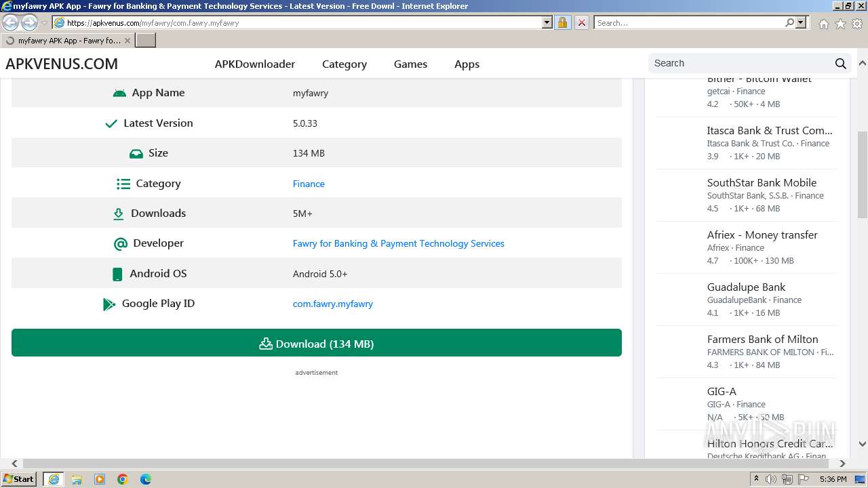Open the Favorites star icon
This screenshot has width=868, height=488.
[840, 24]
